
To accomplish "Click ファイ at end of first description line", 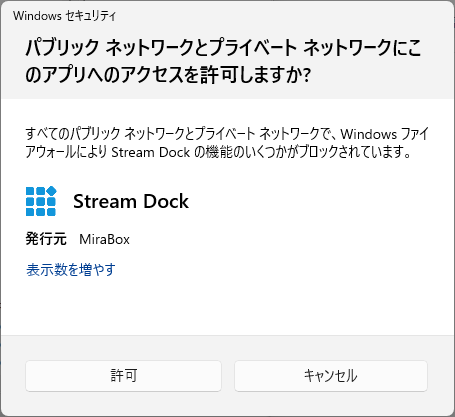I will [414, 134].
